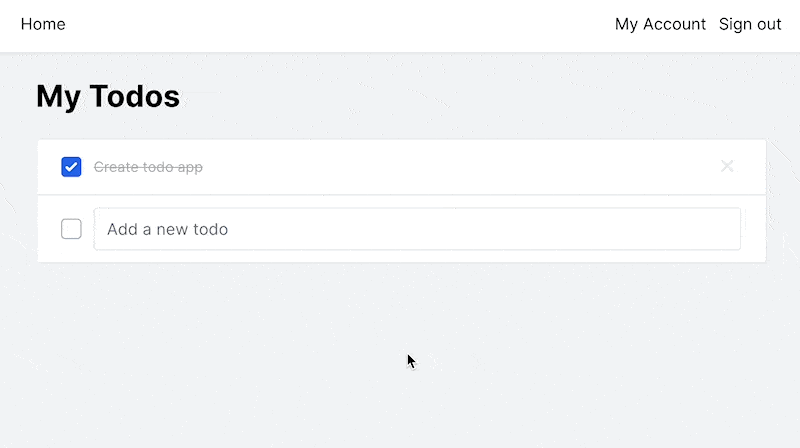Select the Home menu item
This screenshot has height=448, width=800.
(x=43, y=24)
